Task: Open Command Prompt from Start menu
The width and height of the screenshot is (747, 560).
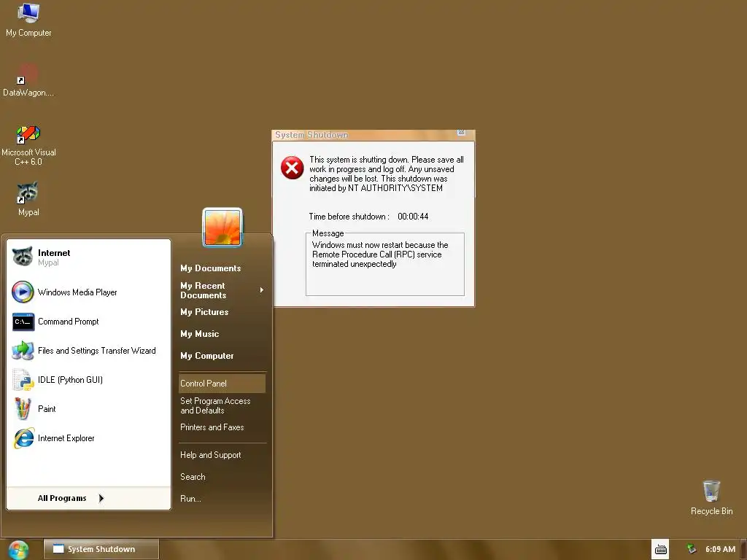Action: (88, 322)
